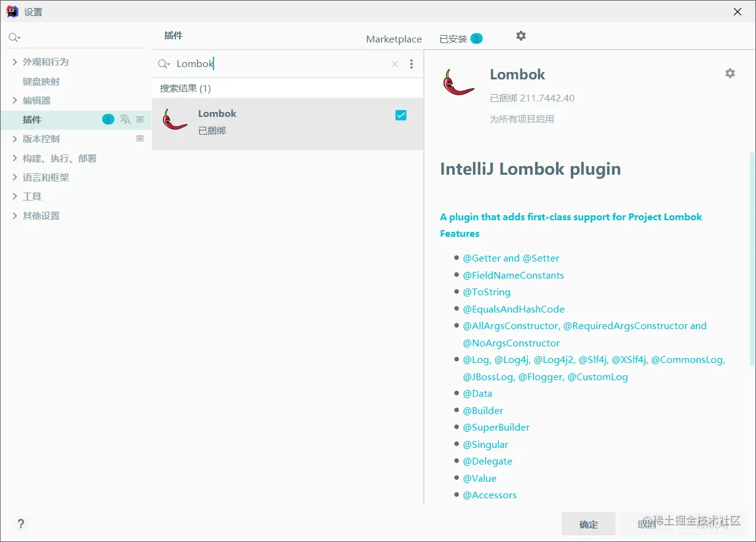Open the @Delegate link

point(487,461)
